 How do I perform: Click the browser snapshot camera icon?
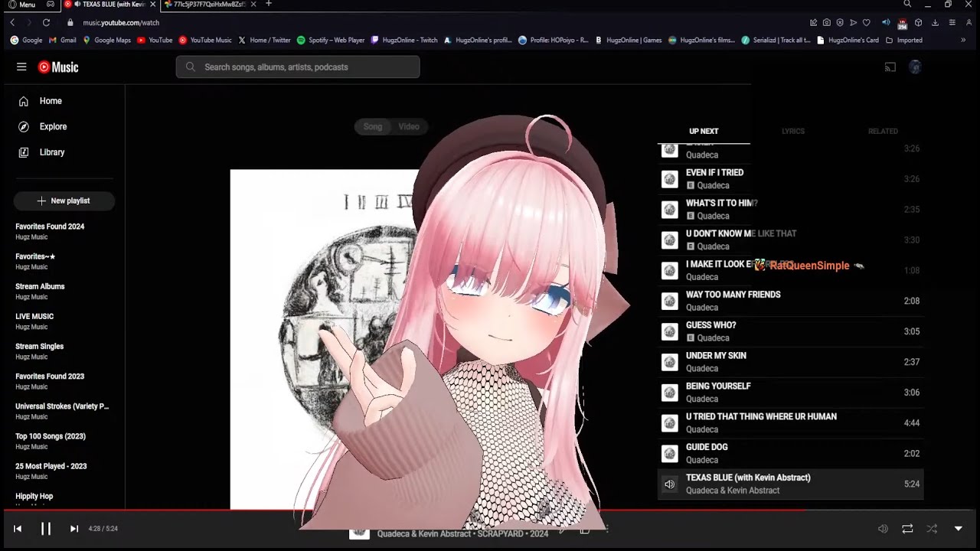[x=826, y=23]
